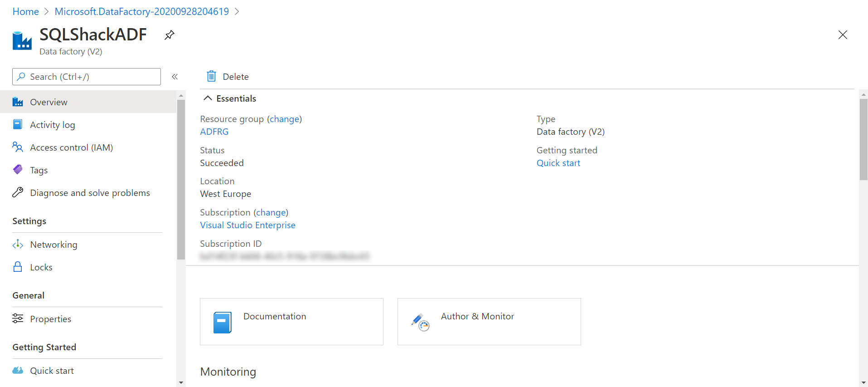Click the Delete trash can icon
Image resolution: width=868 pixels, height=387 pixels.
point(211,76)
